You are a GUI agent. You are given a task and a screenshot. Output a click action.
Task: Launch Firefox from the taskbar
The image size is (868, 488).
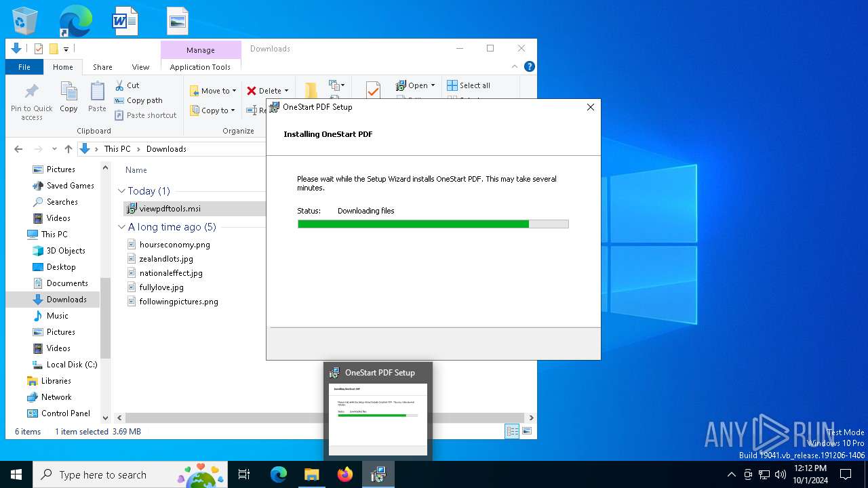click(345, 474)
